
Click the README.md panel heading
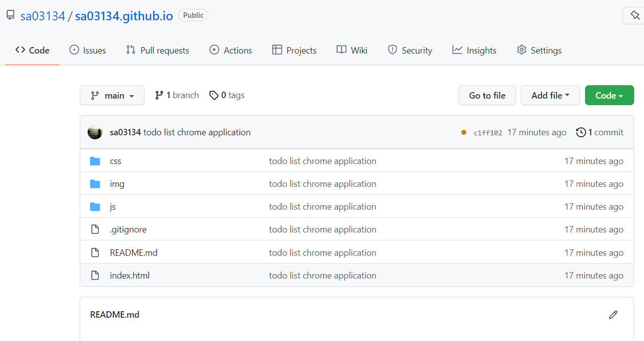115,315
